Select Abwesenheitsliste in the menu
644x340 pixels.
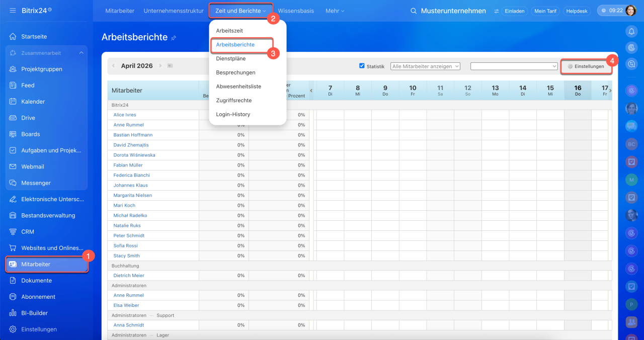coord(238,87)
